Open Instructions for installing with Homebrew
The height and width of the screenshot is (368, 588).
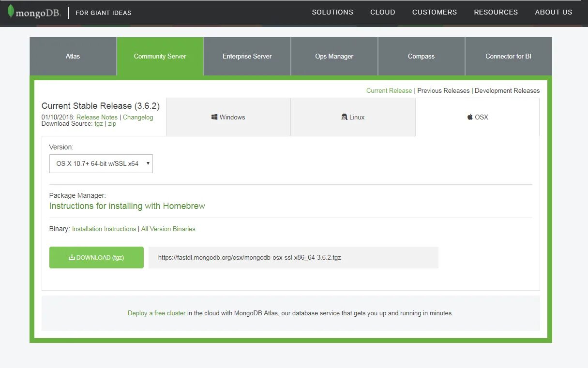coord(127,206)
